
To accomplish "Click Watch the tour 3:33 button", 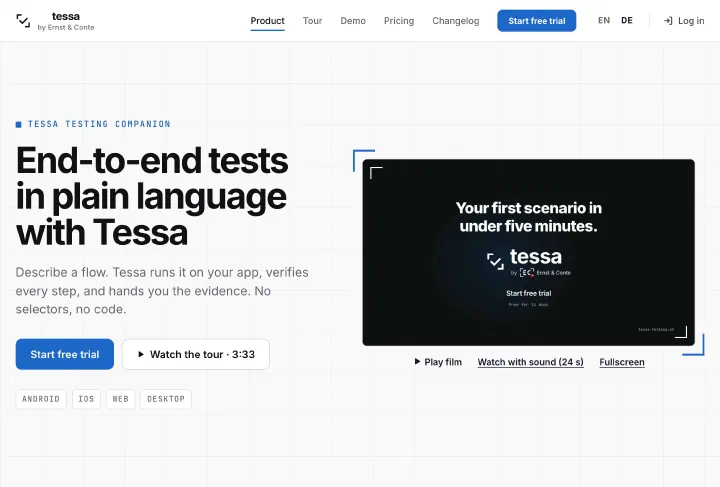I will [196, 354].
